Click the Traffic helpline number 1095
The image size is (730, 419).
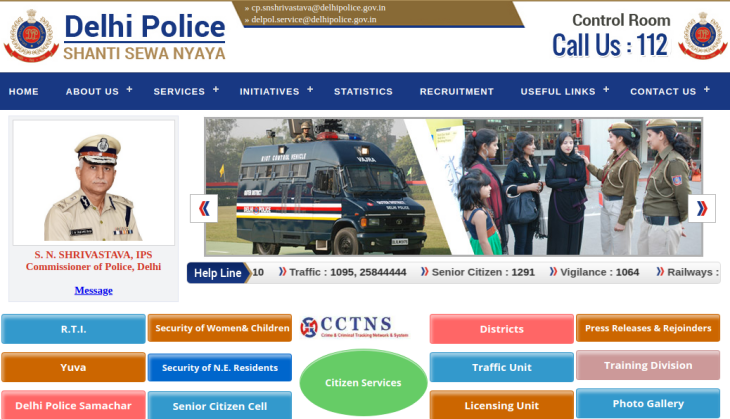coord(343,272)
